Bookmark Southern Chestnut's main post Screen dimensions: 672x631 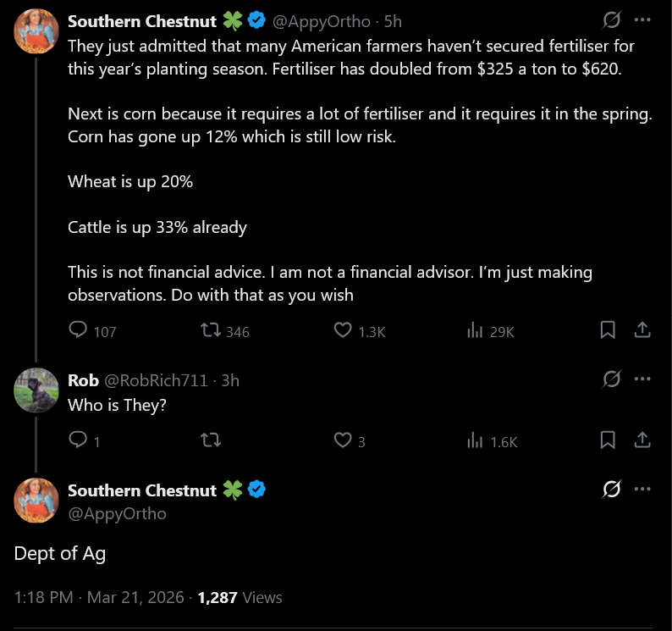click(608, 330)
